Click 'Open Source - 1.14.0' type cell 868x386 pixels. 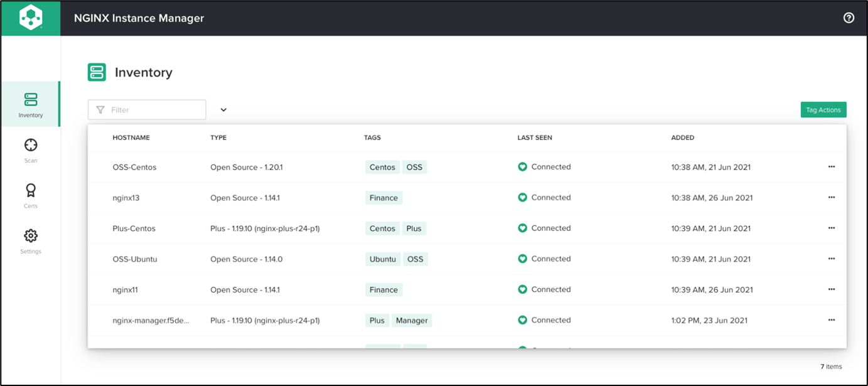(x=247, y=259)
